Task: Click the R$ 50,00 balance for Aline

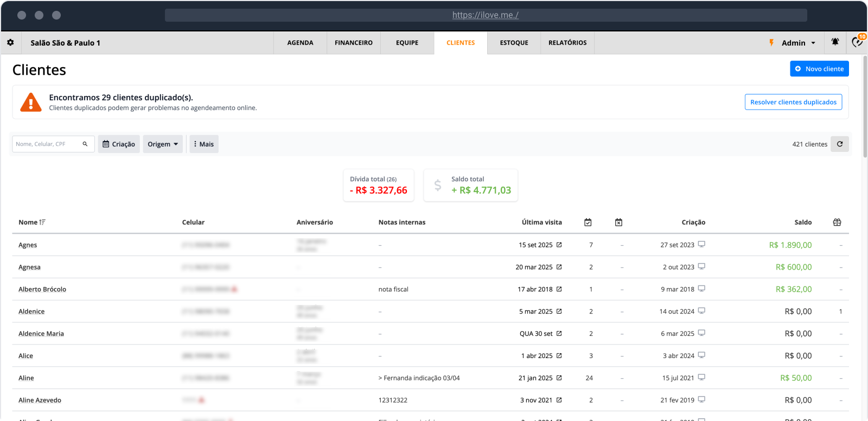Action: [x=796, y=378]
